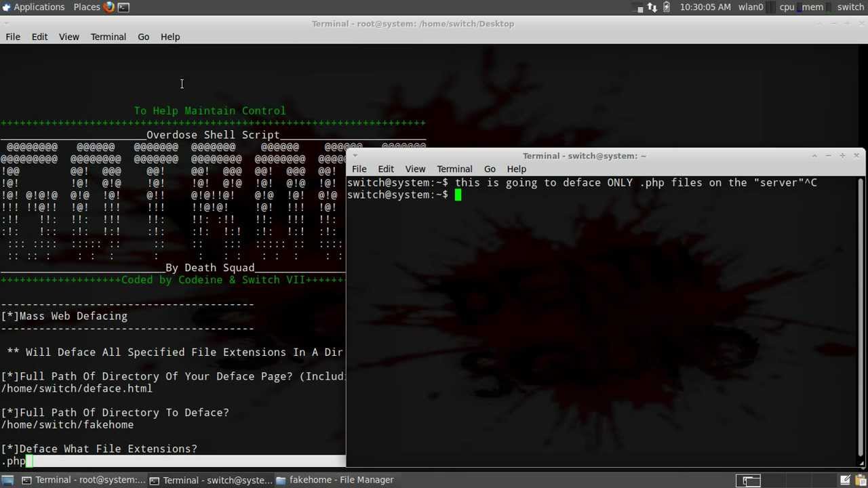Open the notes icon in bottom-right tray
868x488 pixels.
coord(846,480)
